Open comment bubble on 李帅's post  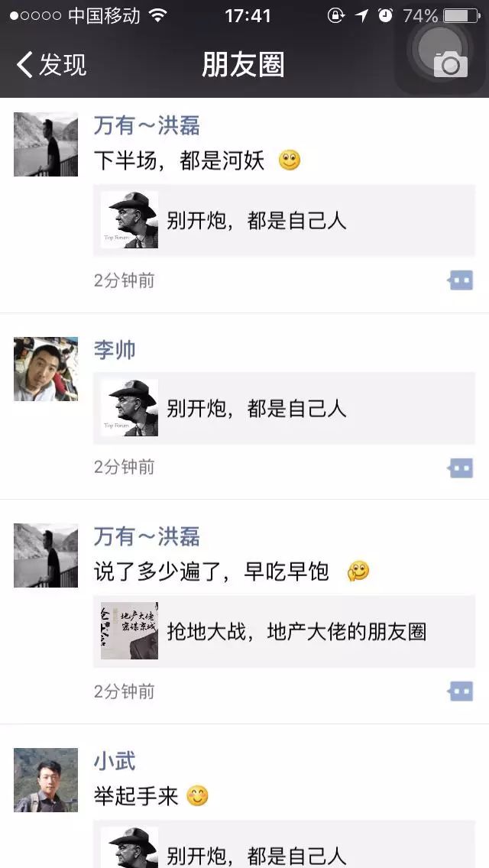[460, 468]
